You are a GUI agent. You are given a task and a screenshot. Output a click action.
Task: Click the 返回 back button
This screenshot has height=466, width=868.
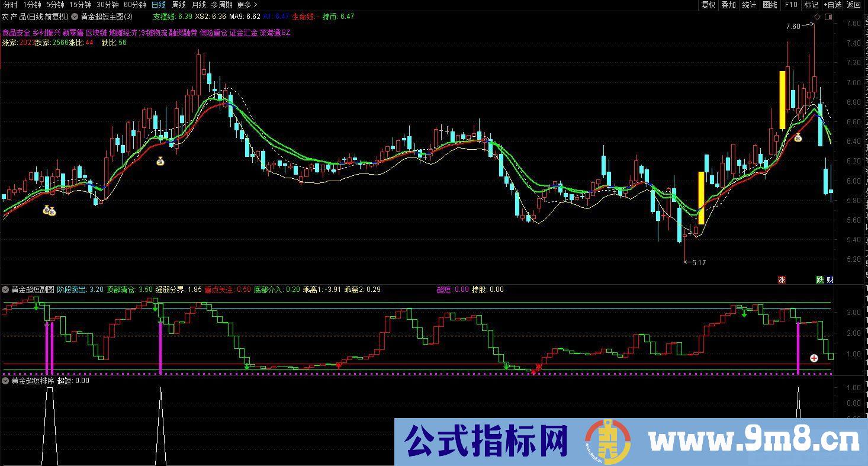854,5
